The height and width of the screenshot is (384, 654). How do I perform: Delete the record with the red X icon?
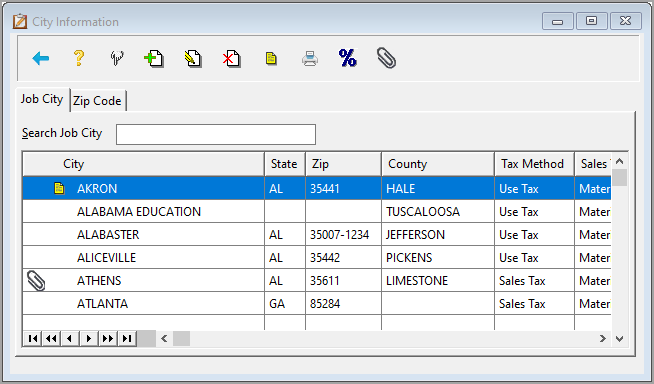coord(231,58)
